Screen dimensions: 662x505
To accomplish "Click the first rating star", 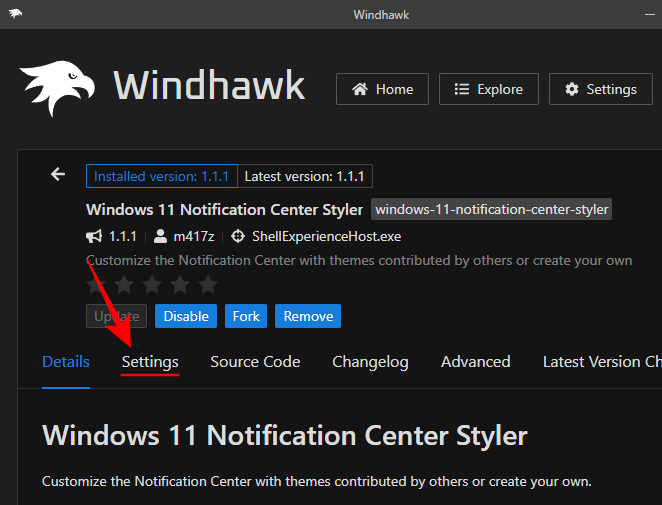I will pyautogui.click(x=96, y=284).
